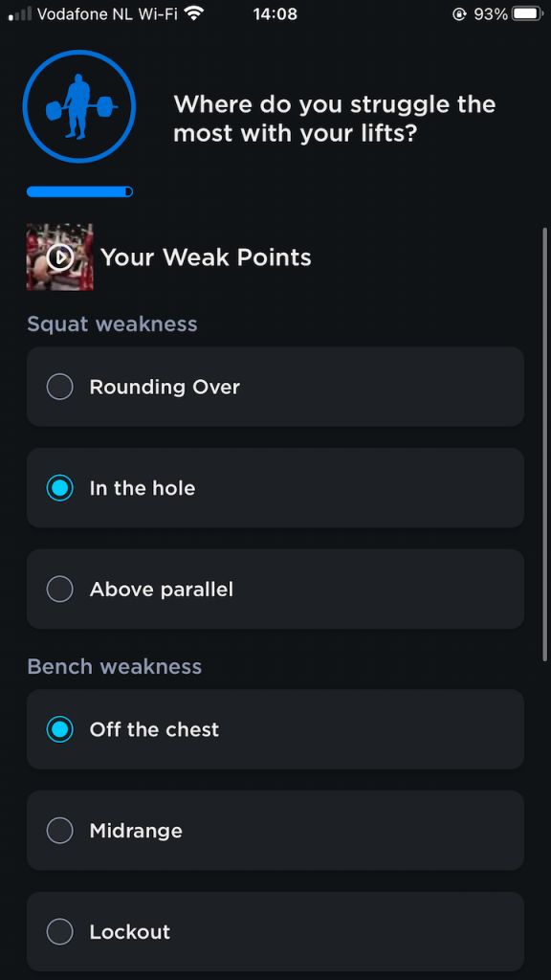Tap the blue powerlifter logo icon

click(78, 107)
